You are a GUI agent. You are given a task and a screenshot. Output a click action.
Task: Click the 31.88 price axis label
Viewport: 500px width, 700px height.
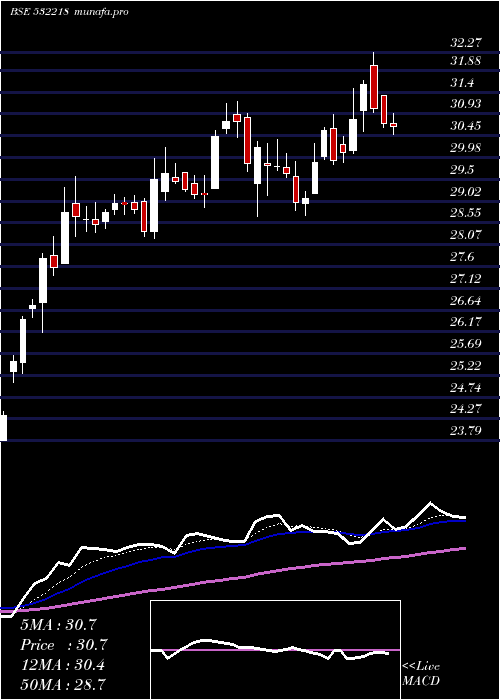click(x=466, y=61)
